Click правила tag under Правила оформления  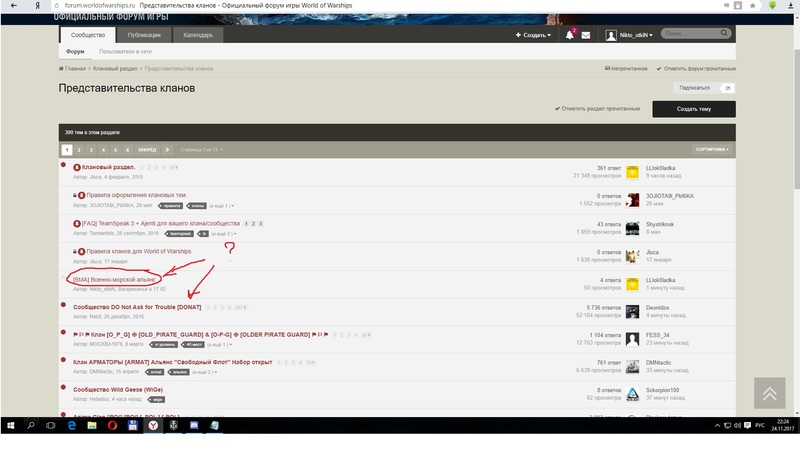[171, 206]
